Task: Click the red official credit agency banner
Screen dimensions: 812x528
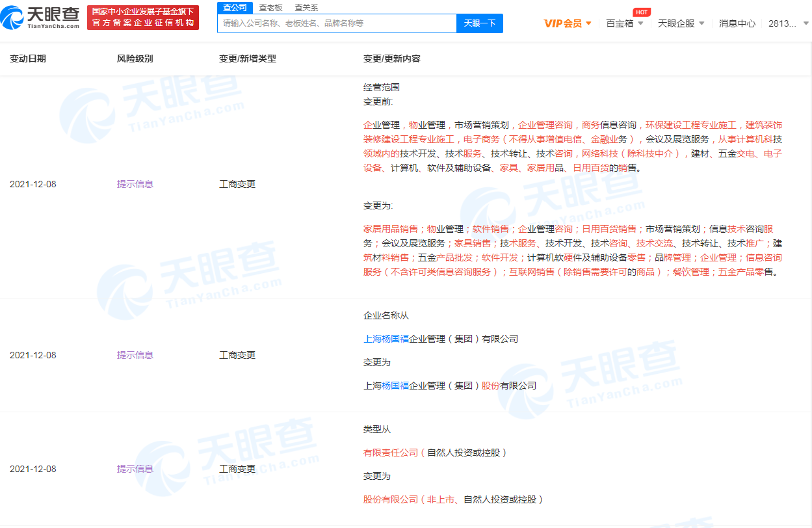Action: click(x=143, y=18)
